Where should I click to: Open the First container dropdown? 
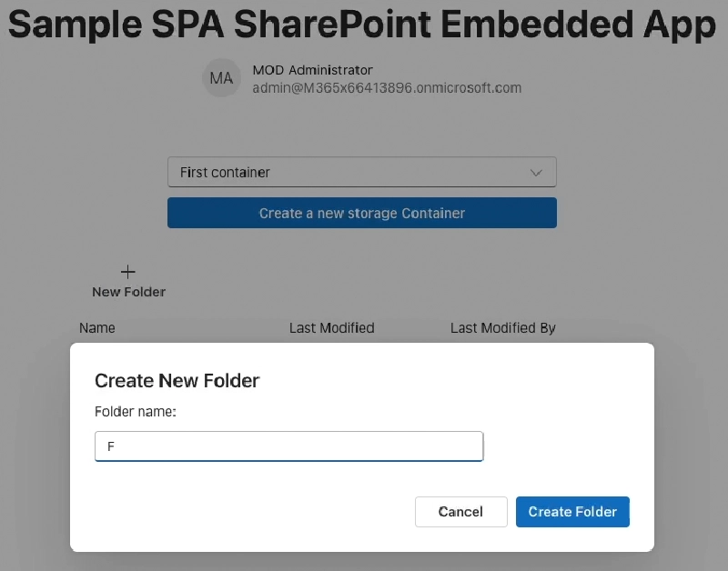coord(361,172)
